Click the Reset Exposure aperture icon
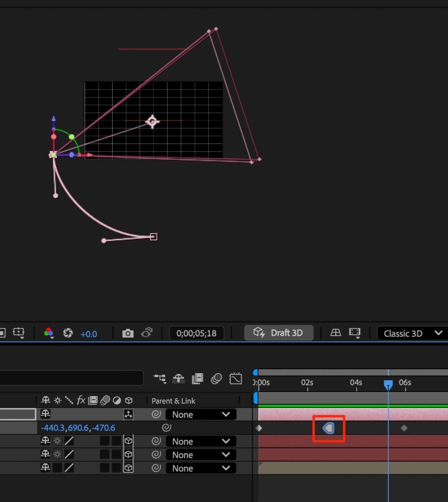Viewport: 448px width, 502px height. 68,333
